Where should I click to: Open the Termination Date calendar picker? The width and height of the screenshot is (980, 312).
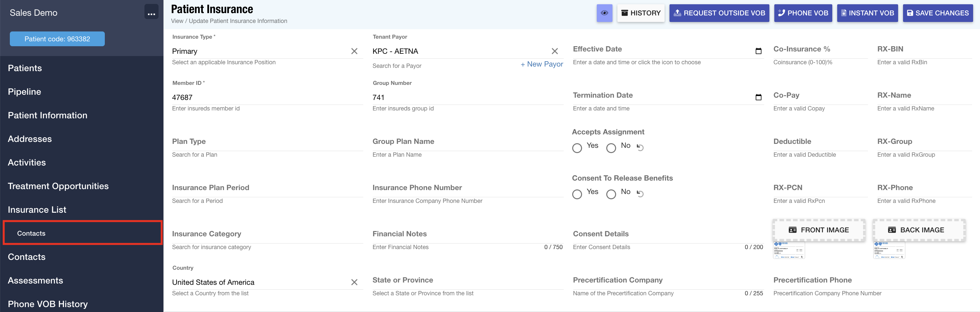[758, 97]
